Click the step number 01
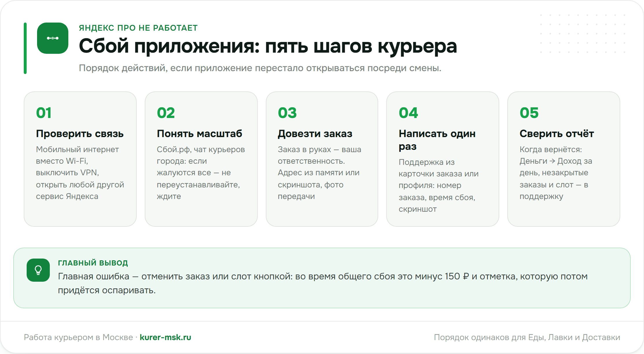644x354 pixels. coord(44,113)
